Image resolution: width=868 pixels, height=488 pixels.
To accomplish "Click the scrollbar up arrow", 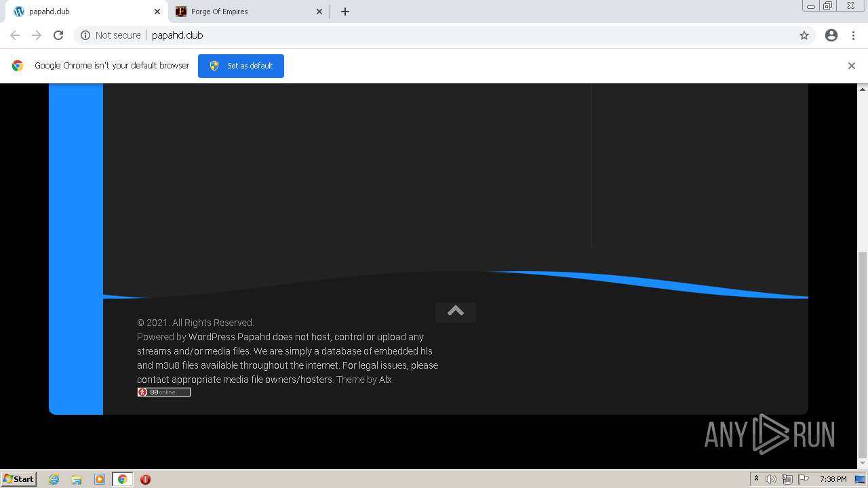I will click(863, 89).
